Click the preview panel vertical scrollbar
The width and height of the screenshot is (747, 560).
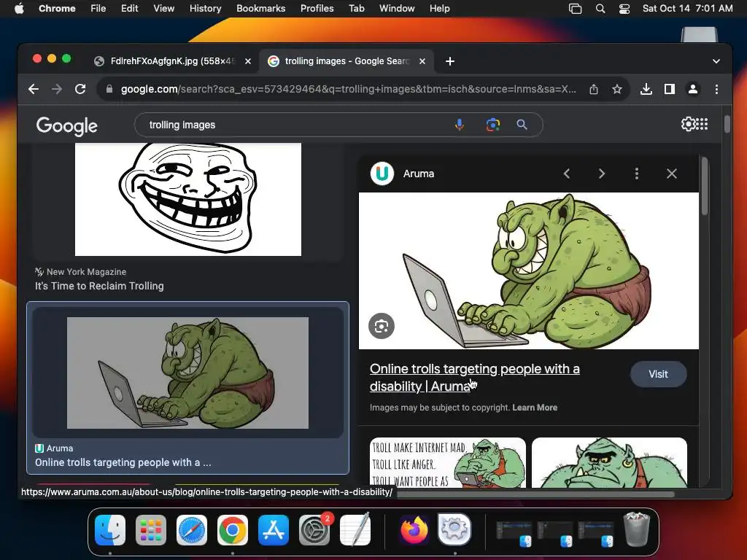click(705, 187)
